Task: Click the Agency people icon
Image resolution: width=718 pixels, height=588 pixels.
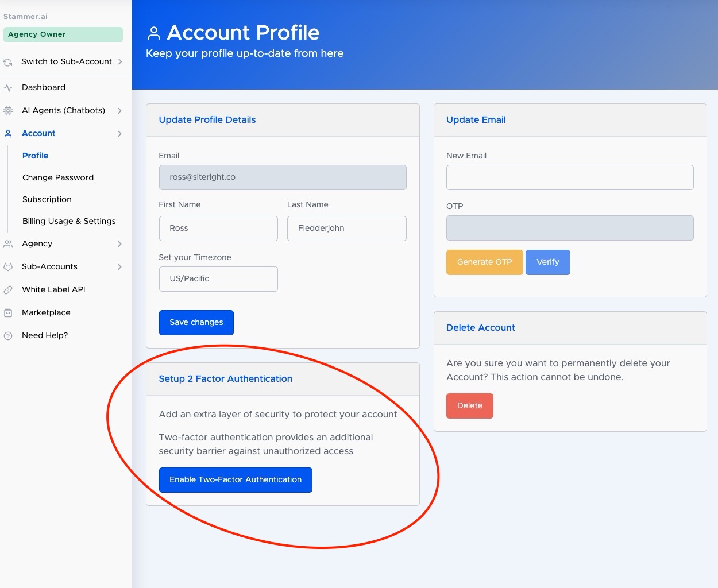Action: (x=8, y=244)
